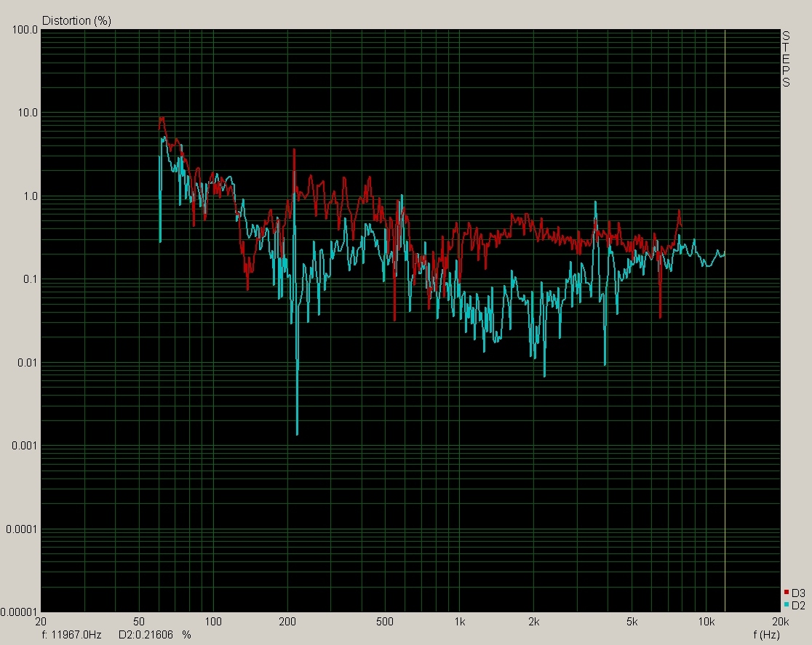Select the D3 legend label
The width and height of the screenshot is (812, 645).
pos(798,593)
